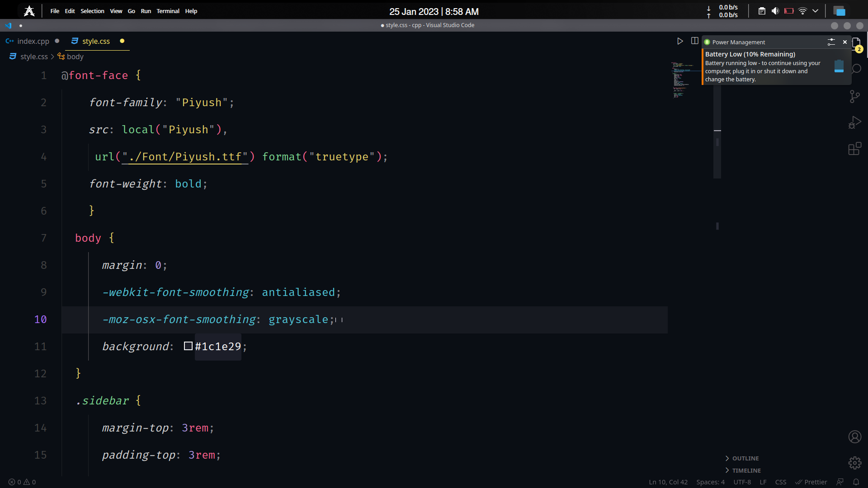Click the errors and warnings status indicator
This screenshot has height=488, width=868.
(x=22, y=482)
